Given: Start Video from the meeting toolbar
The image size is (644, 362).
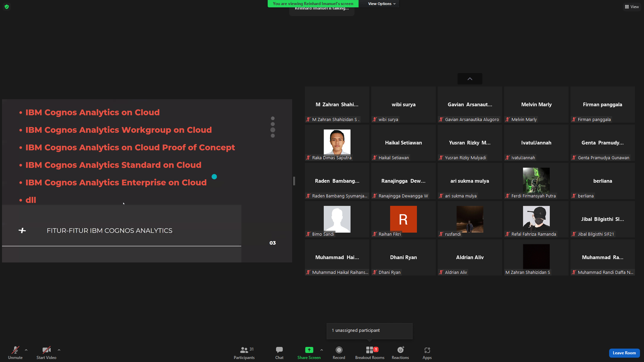Looking at the screenshot, I should point(46,353).
